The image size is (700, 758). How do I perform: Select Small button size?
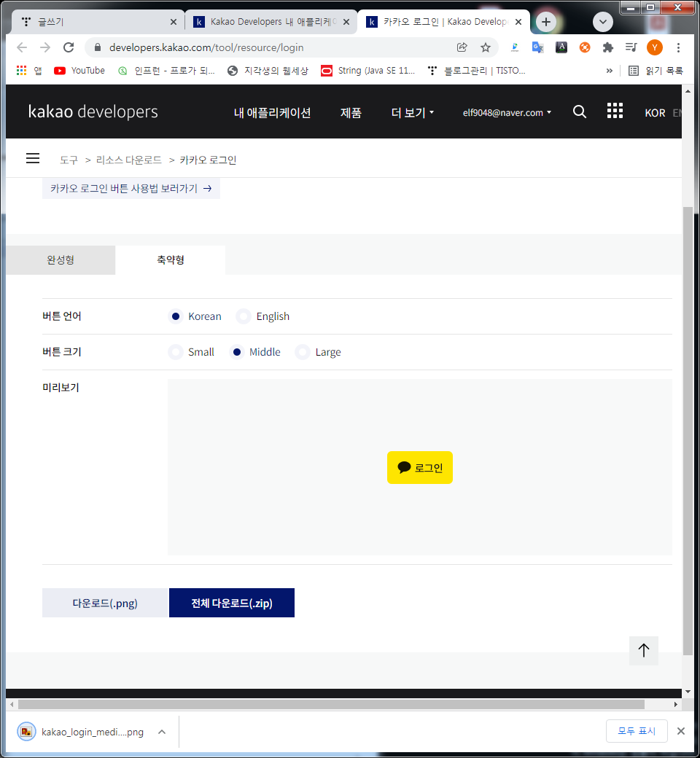tap(176, 352)
